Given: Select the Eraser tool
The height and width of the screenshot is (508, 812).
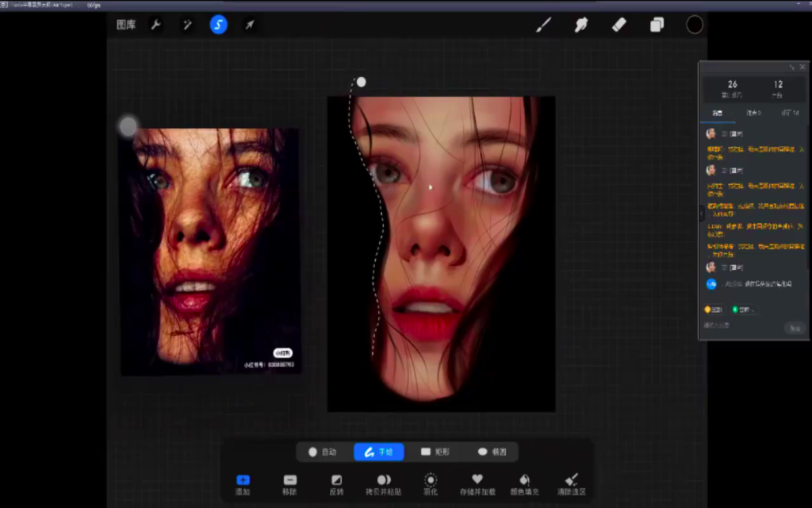Looking at the screenshot, I should [619, 25].
